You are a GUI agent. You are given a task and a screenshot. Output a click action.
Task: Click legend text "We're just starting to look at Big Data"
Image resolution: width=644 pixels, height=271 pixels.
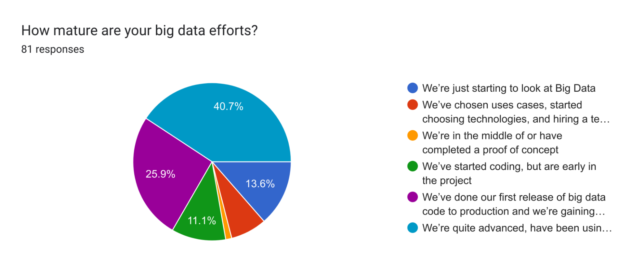[509, 88]
